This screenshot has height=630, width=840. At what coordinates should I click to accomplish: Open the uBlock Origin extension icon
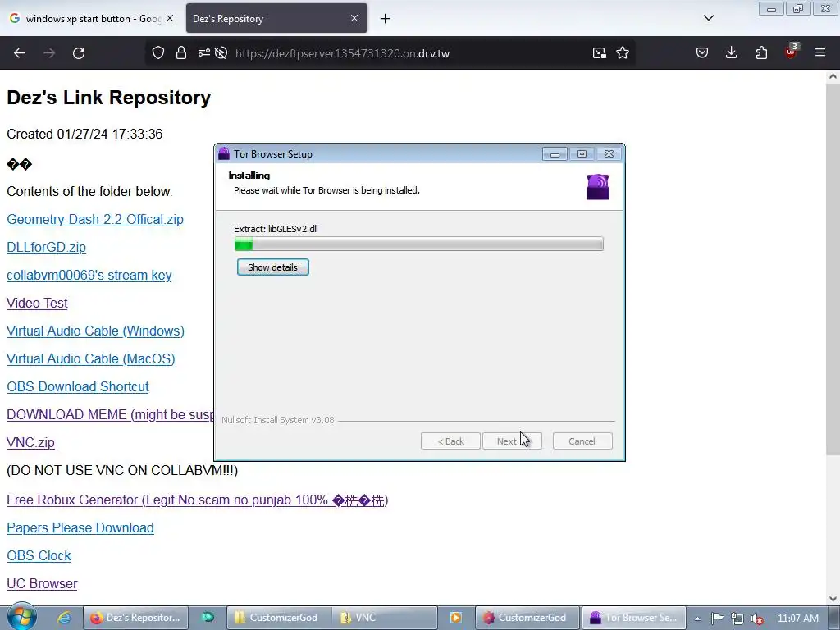coord(792,52)
